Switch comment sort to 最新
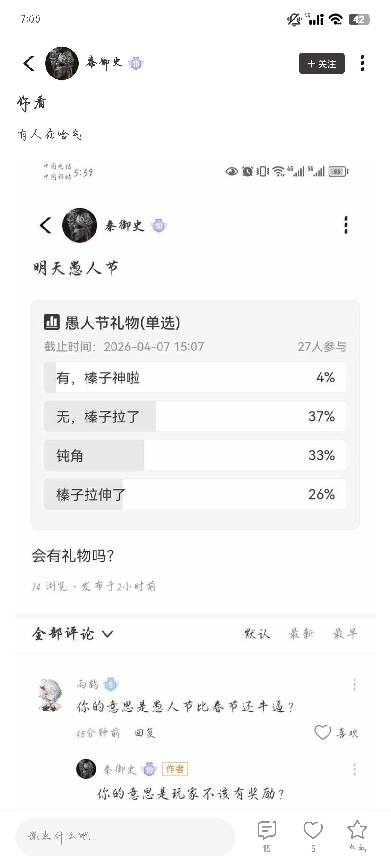Image resolution: width=391 pixels, height=868 pixels. pos(301,634)
